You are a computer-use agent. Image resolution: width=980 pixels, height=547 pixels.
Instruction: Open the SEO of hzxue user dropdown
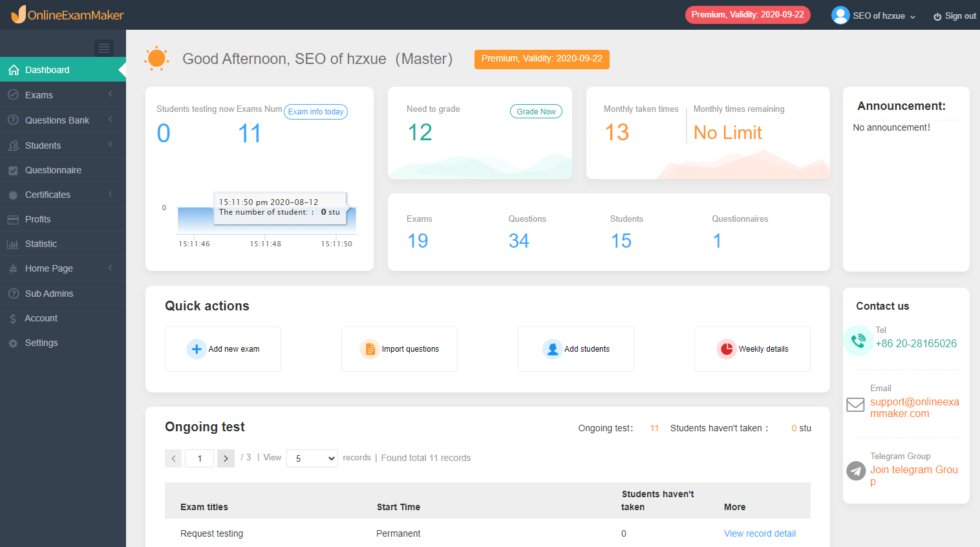874,16
